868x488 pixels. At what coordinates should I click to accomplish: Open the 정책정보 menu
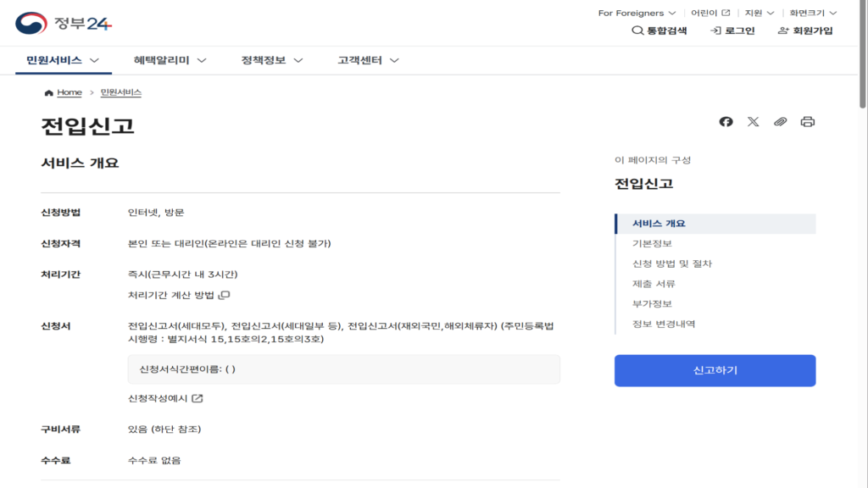point(272,60)
